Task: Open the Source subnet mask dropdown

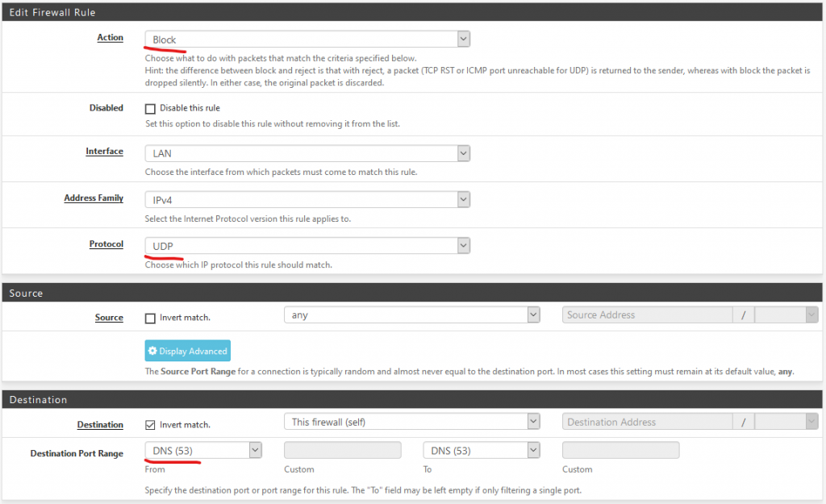Action: point(786,315)
